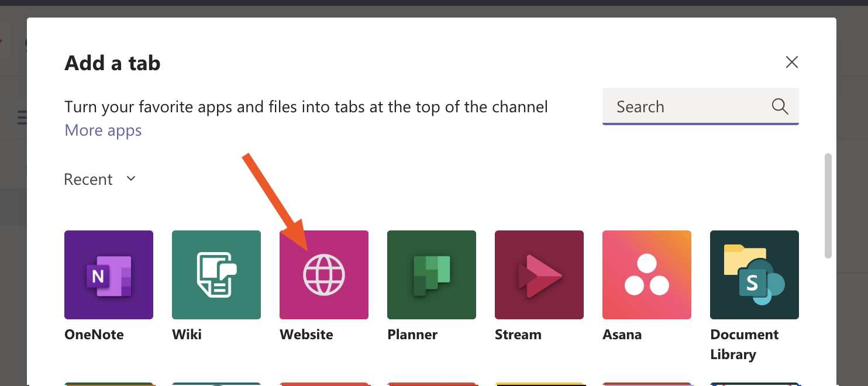This screenshot has height=386, width=868.
Task: Click the Website text label
Action: [306, 335]
